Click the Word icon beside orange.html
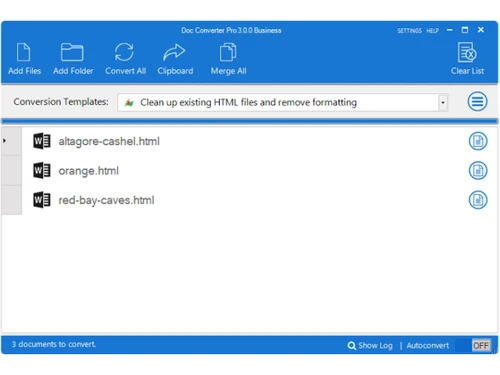This screenshot has width=500, height=375. (42, 170)
